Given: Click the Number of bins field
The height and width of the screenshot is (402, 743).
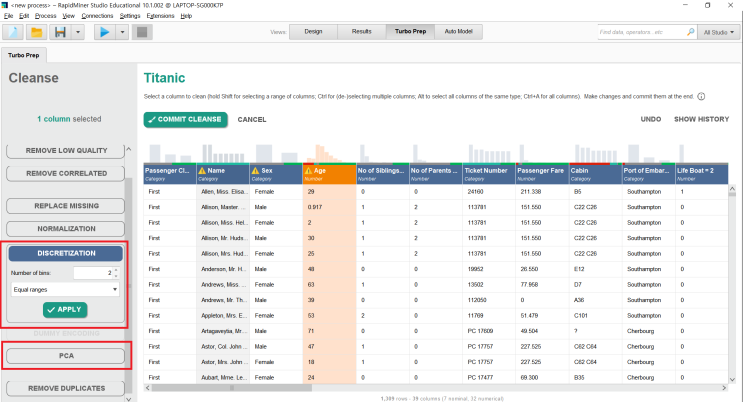Looking at the screenshot, I should coord(93,273).
